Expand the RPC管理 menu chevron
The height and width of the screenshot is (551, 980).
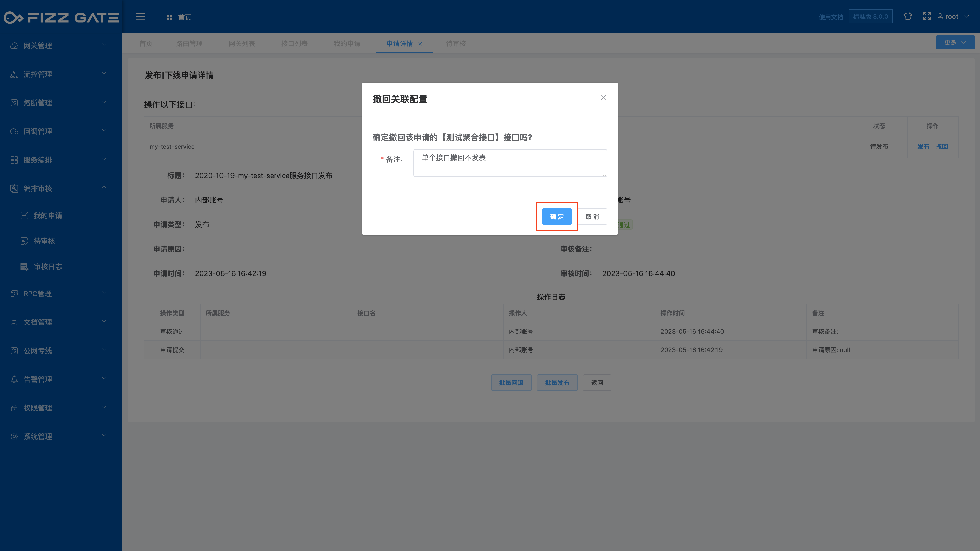[x=104, y=293]
